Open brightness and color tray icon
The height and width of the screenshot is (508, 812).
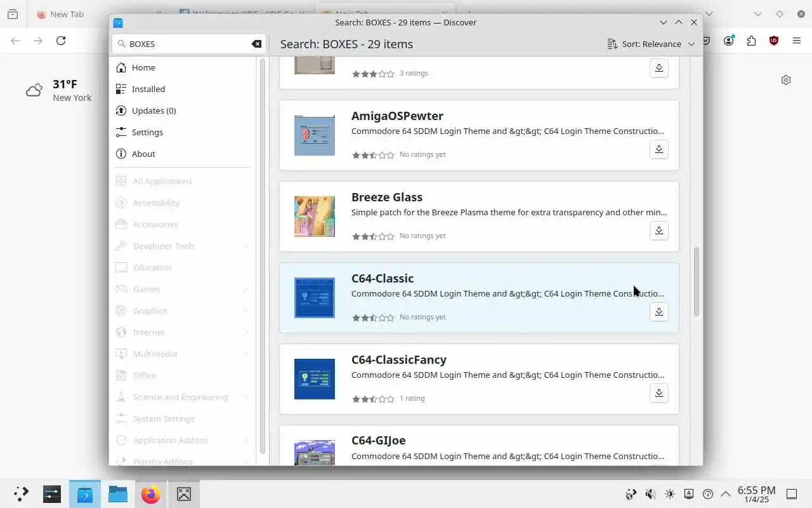pyautogui.click(x=670, y=494)
